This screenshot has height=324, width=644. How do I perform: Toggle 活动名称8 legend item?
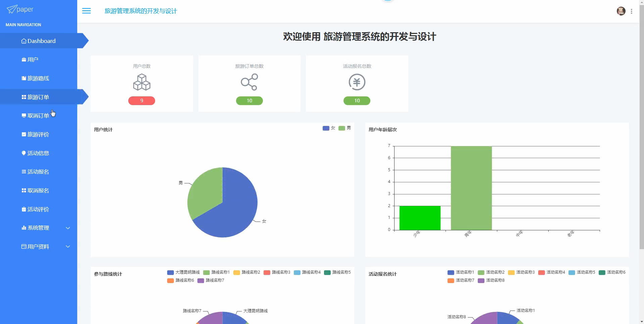491,280
